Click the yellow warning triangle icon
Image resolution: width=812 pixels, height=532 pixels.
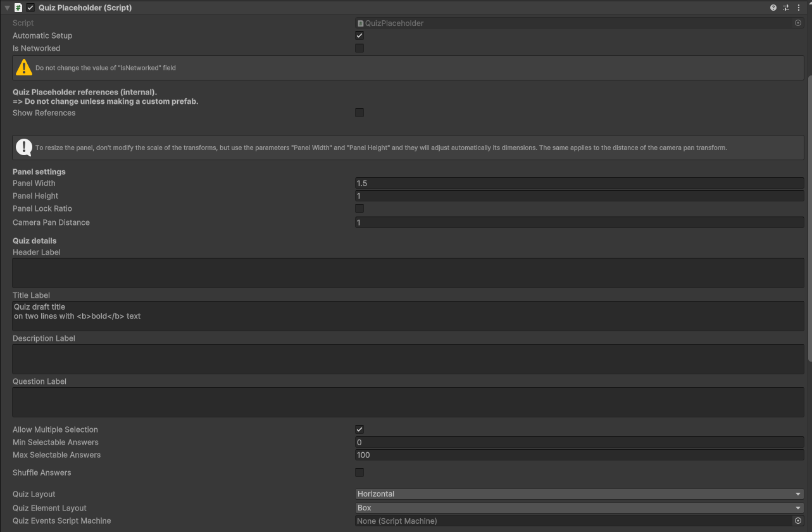point(25,66)
